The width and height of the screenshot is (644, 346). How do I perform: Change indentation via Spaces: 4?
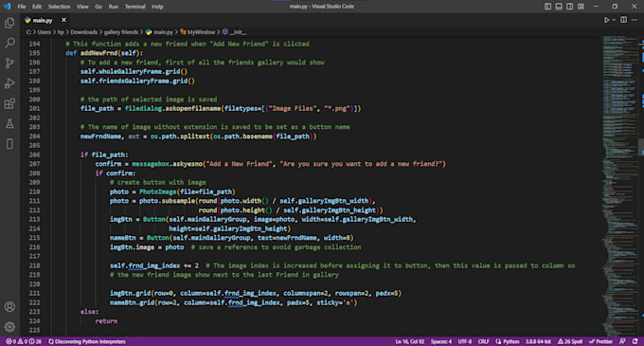(441, 341)
